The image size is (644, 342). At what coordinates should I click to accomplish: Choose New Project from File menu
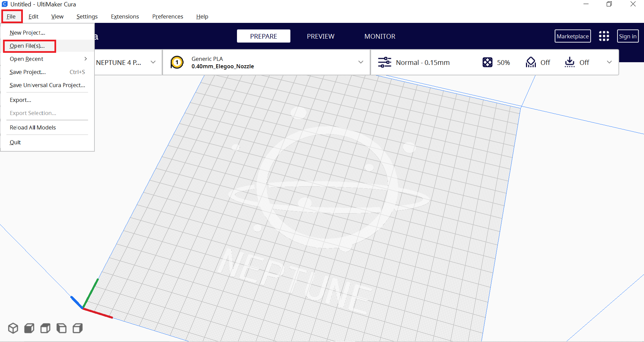[47, 33]
